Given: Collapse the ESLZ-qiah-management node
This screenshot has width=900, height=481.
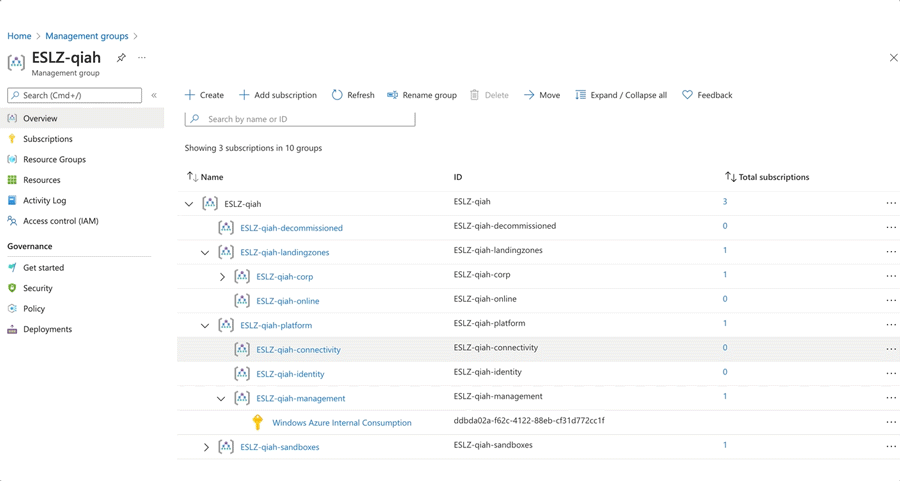Looking at the screenshot, I should coord(221,399).
